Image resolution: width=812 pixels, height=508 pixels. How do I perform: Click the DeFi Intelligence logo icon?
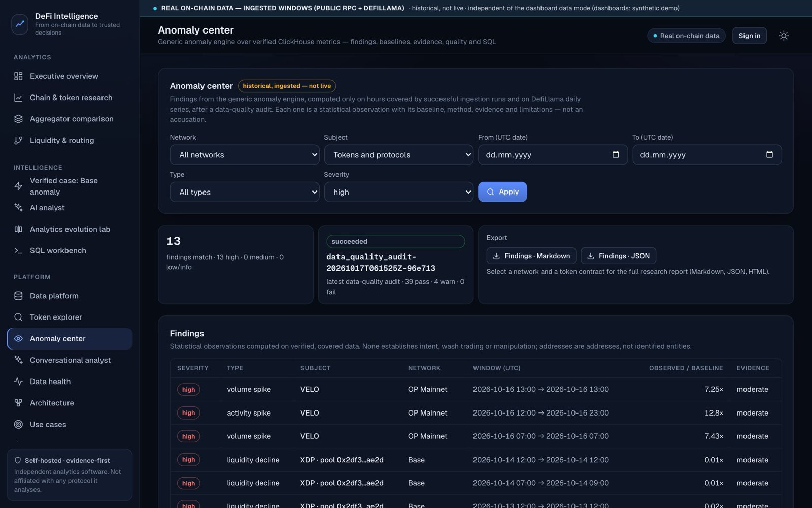click(x=20, y=24)
